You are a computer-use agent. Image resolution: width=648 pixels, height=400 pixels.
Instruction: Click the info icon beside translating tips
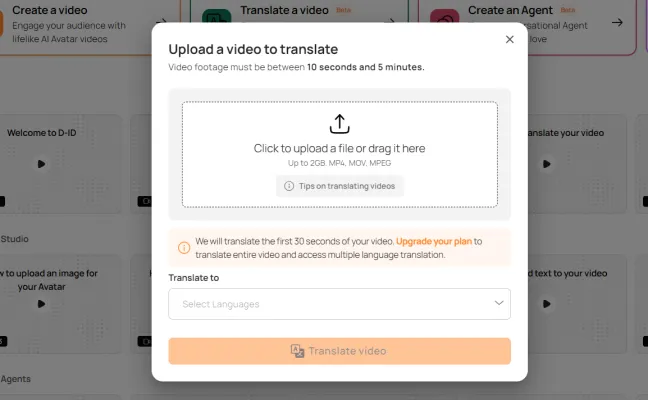point(289,185)
